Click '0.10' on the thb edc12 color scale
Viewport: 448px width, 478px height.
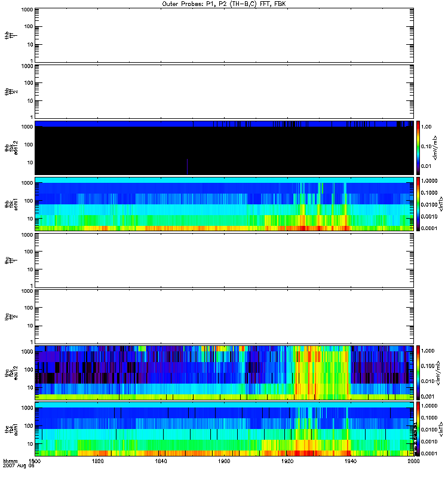point(426,146)
